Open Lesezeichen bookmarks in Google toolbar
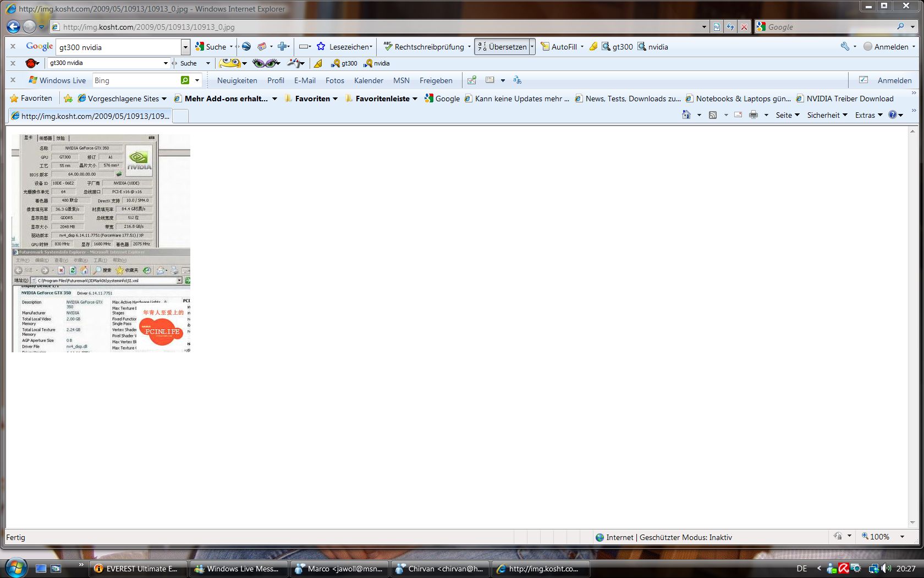The image size is (924, 578). pyautogui.click(x=344, y=47)
